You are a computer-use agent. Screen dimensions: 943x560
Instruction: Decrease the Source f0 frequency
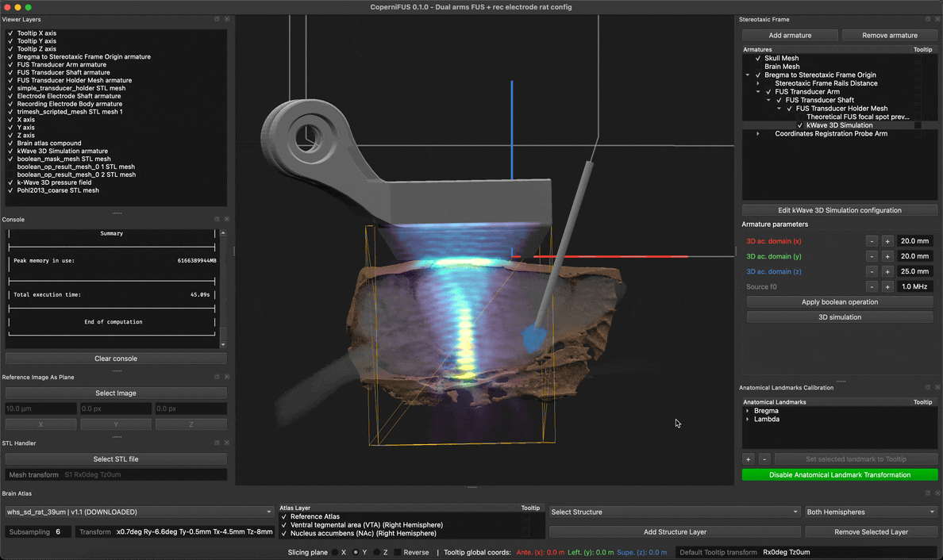(x=872, y=286)
